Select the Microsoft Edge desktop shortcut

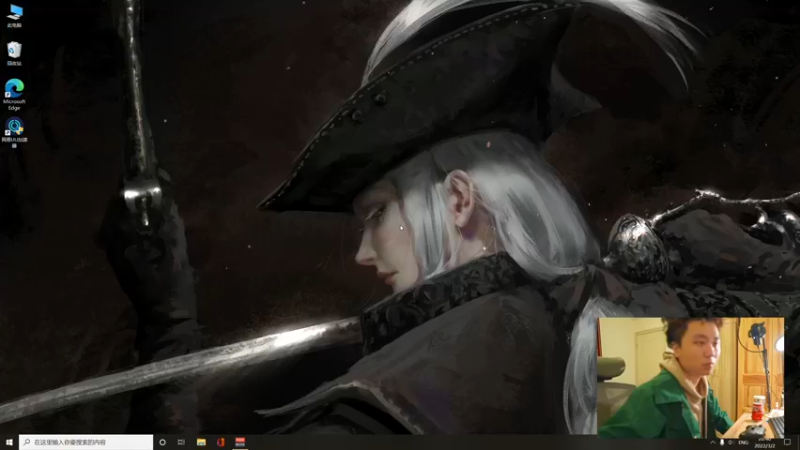tap(14, 94)
